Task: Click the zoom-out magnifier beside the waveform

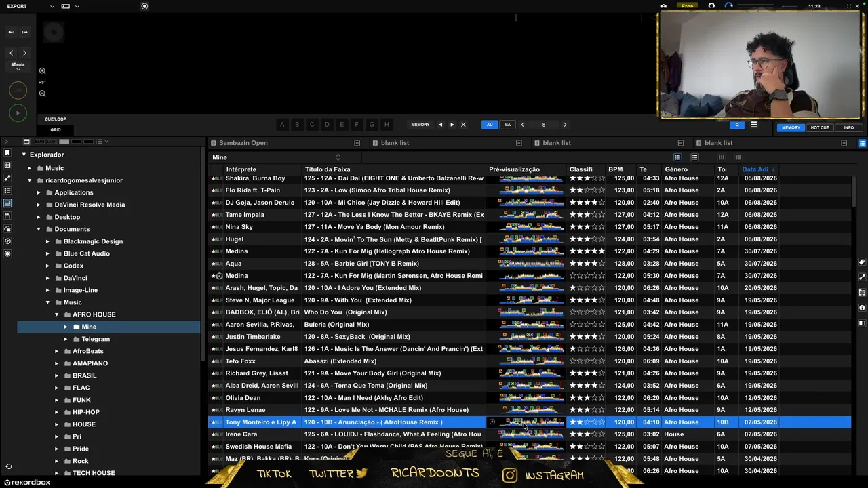Action: click(x=42, y=94)
